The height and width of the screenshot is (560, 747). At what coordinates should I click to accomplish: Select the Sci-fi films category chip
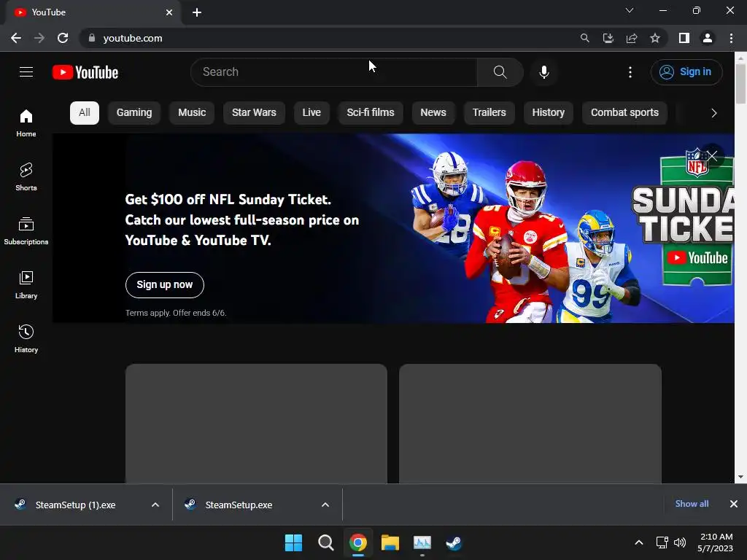click(371, 113)
